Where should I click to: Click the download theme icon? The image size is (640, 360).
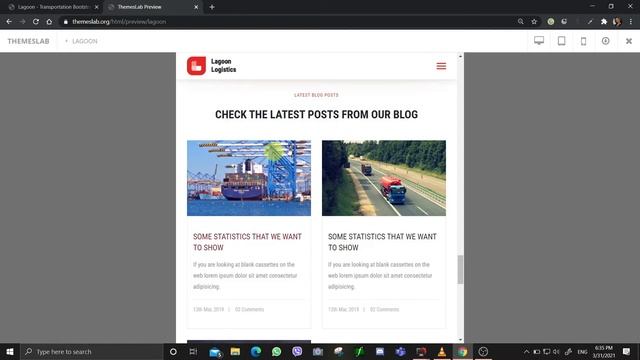pyautogui.click(x=605, y=40)
